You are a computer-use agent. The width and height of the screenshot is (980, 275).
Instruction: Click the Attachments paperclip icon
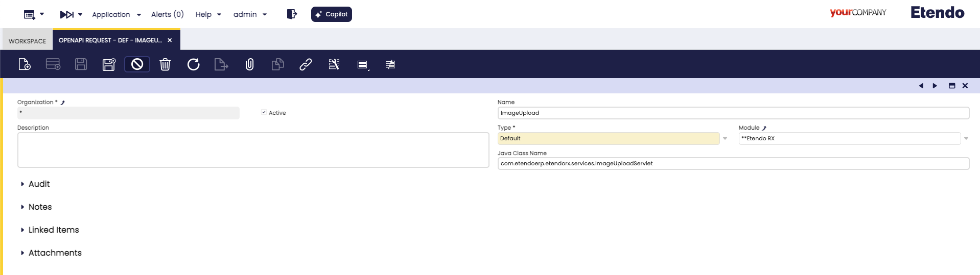pyautogui.click(x=249, y=64)
